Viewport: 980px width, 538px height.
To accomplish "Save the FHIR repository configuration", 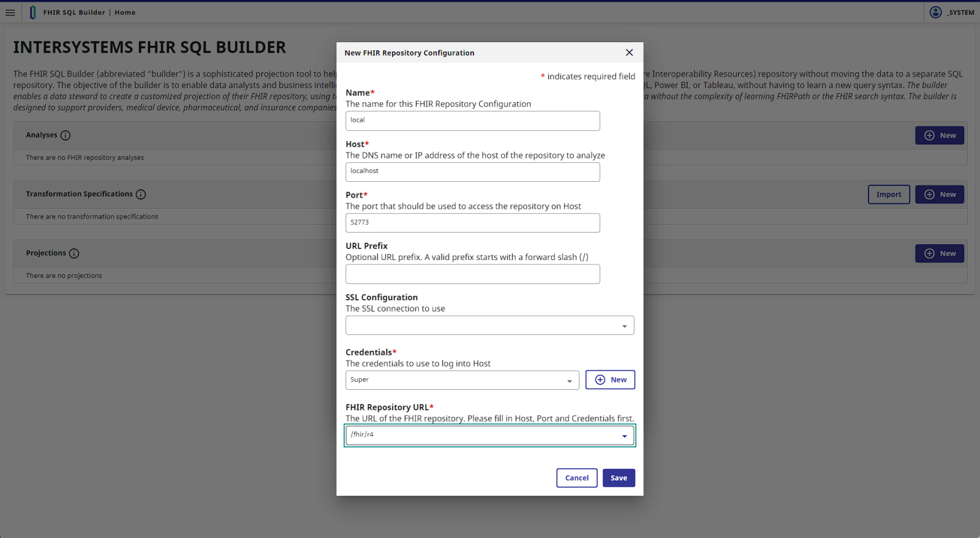I will pos(619,478).
